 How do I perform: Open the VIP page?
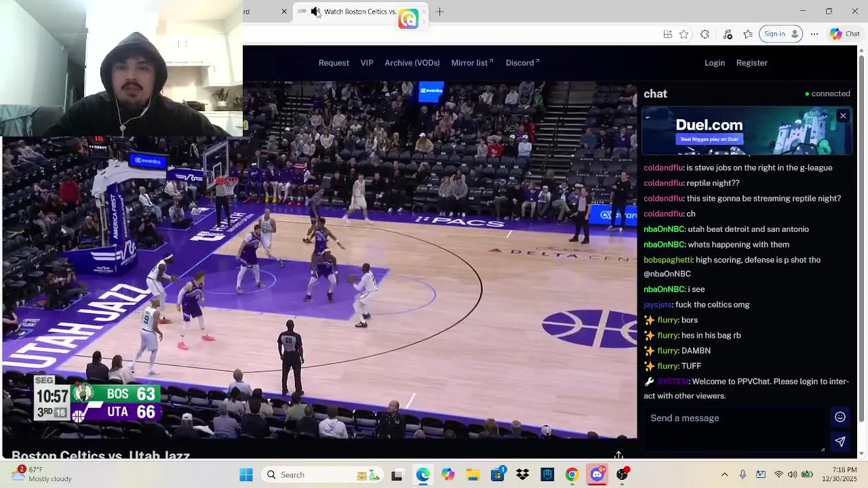pyautogui.click(x=367, y=63)
